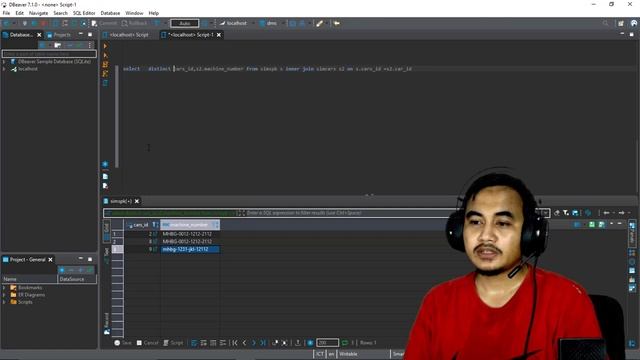Go to the last result row
Image resolution: width=640 pixels, height=360 pixels.
click(x=263, y=343)
